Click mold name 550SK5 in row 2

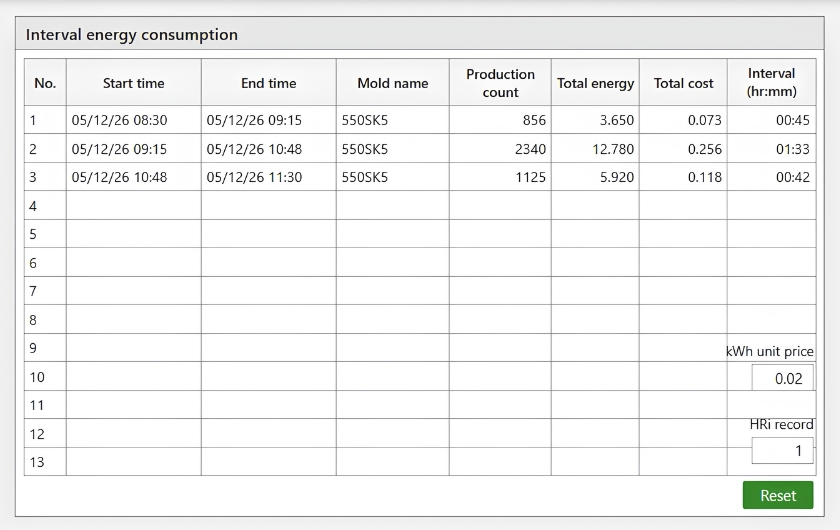[365, 149]
